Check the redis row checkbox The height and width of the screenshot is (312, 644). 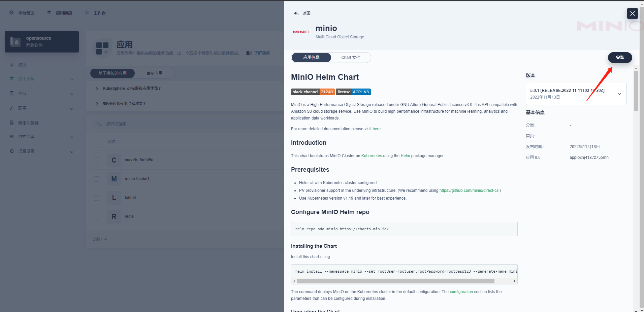pyautogui.click(x=97, y=217)
